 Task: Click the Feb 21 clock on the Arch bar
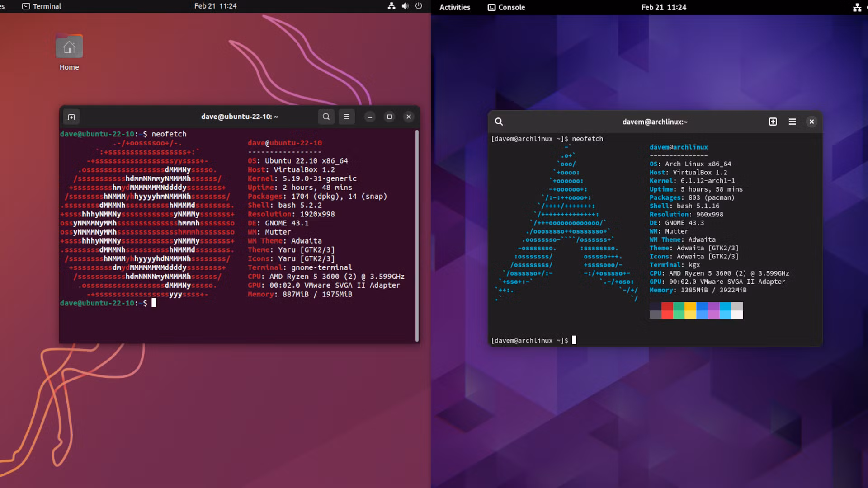(663, 7)
